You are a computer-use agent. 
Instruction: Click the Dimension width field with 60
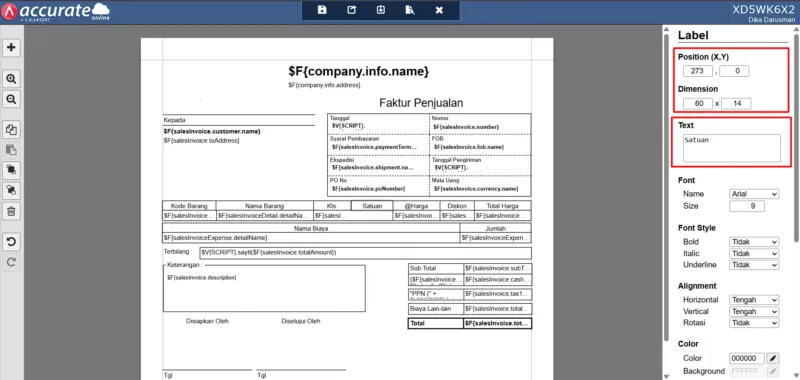tap(698, 104)
